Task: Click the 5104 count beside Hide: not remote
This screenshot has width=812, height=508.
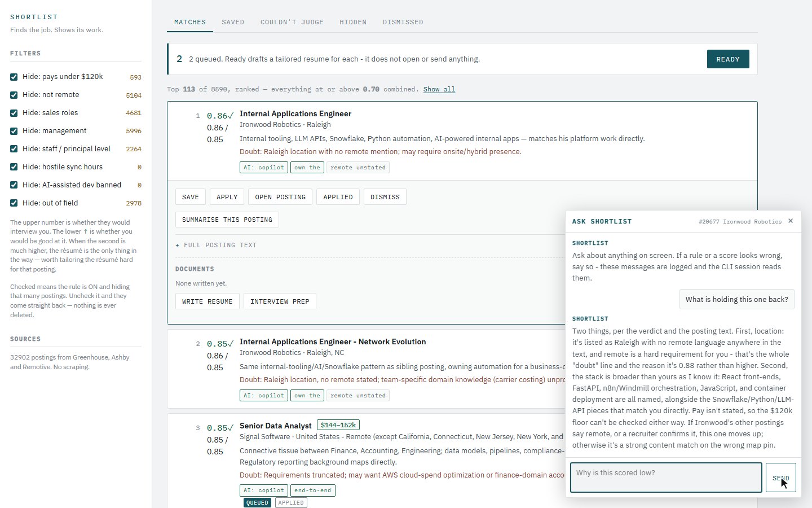Action: click(x=134, y=95)
